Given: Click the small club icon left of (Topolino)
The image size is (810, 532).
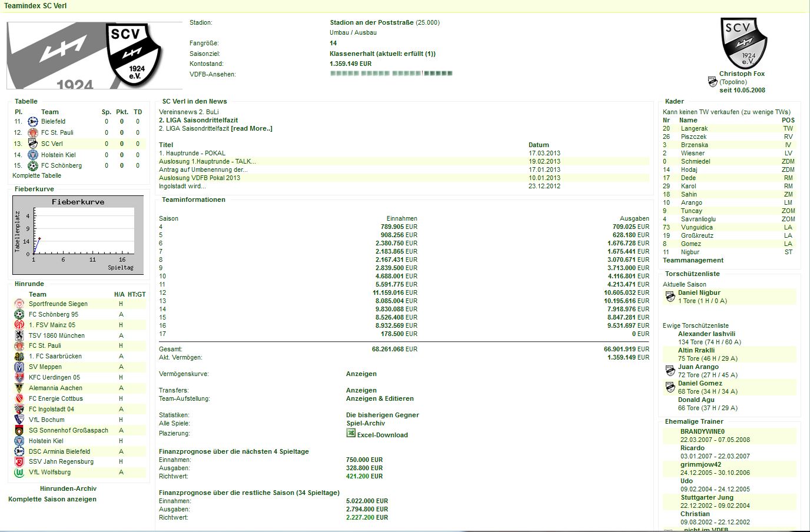Looking at the screenshot, I should [x=712, y=82].
